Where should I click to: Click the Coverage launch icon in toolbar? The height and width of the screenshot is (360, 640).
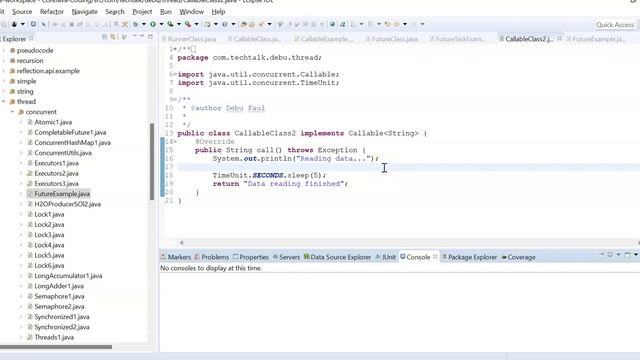pos(170,24)
